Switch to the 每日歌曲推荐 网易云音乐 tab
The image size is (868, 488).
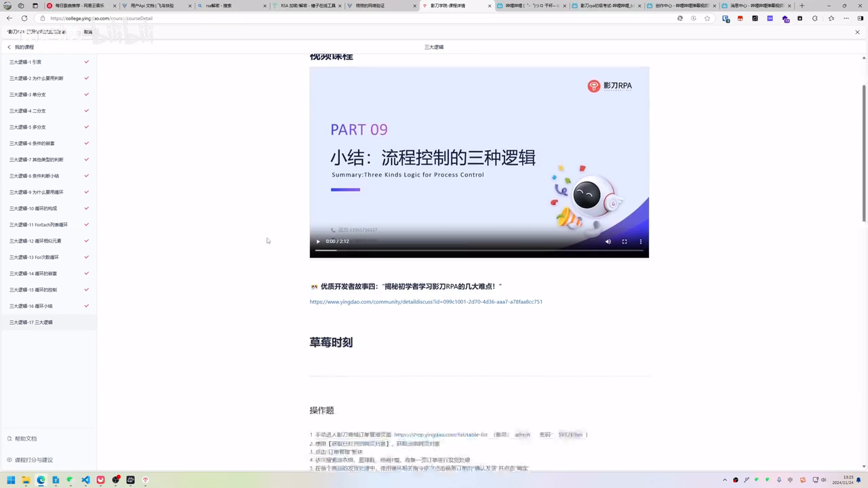(80, 5)
